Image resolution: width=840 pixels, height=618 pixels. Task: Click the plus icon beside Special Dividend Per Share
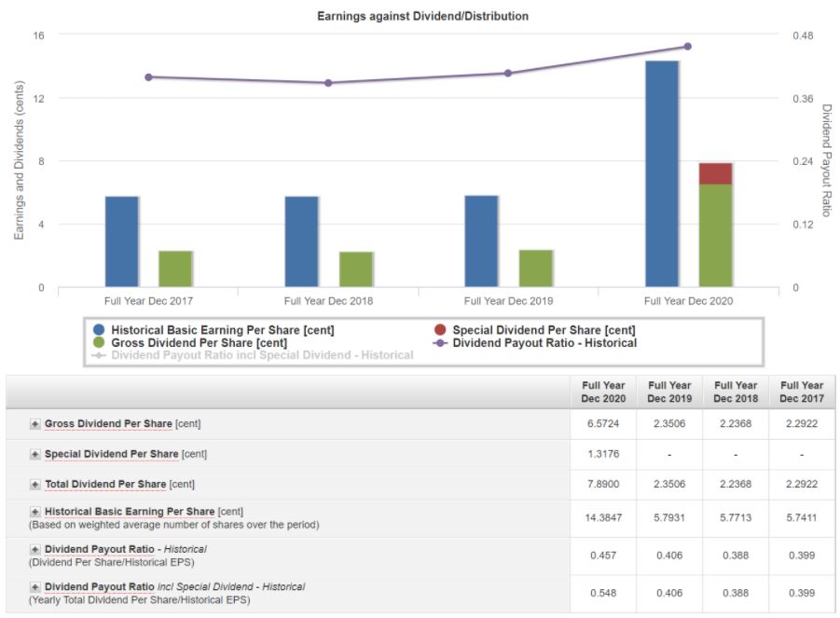(35, 455)
